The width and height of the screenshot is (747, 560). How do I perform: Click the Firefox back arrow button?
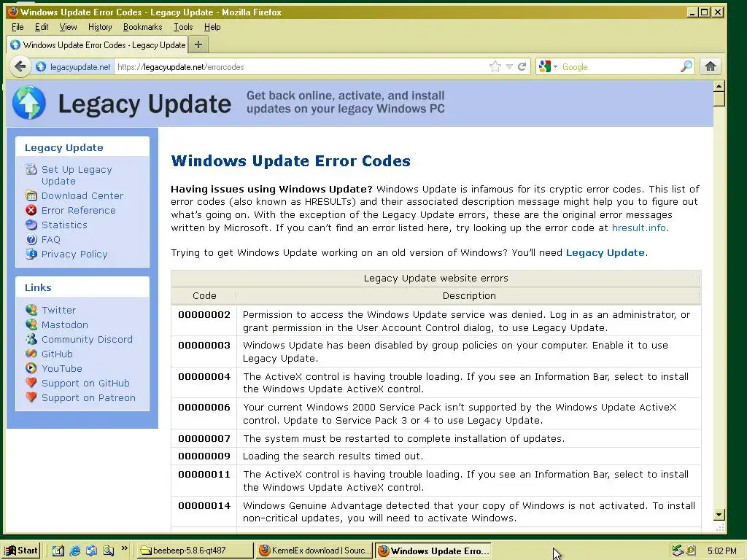pyautogui.click(x=20, y=66)
